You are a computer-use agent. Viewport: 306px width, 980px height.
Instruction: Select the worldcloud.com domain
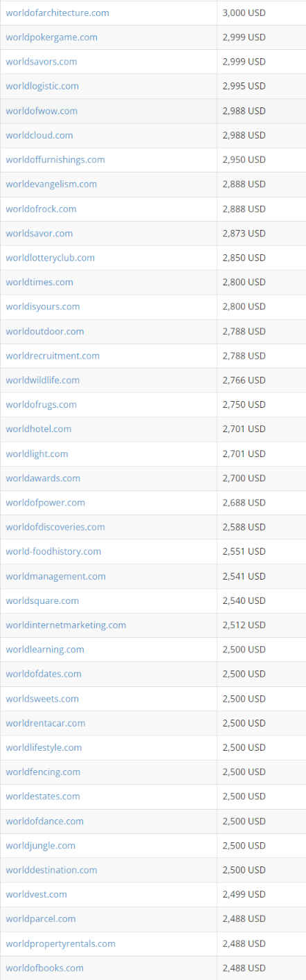pyautogui.click(x=39, y=135)
